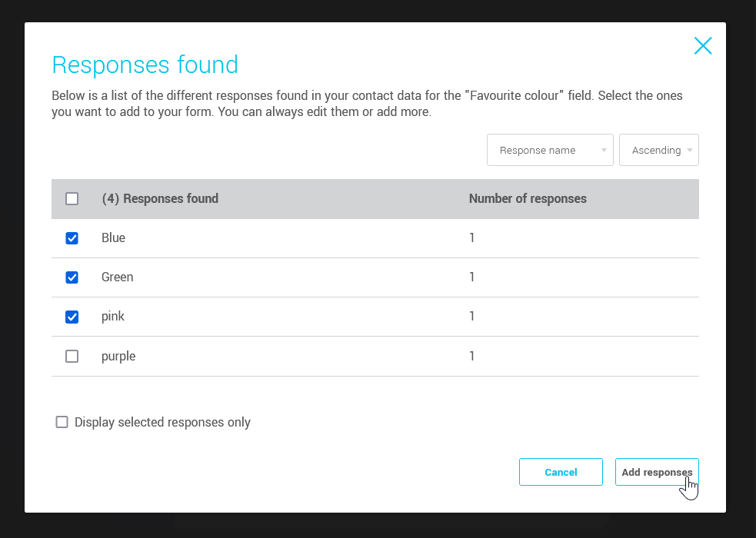Click the Cancel button
The width and height of the screenshot is (756, 538).
(561, 472)
